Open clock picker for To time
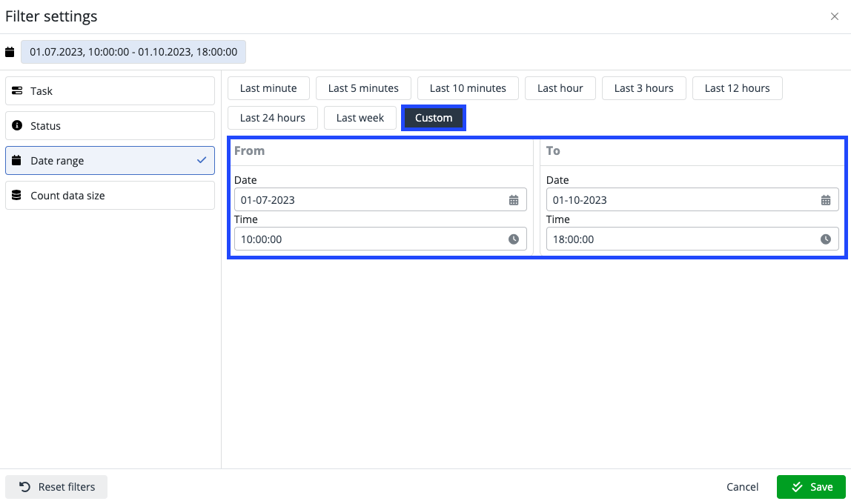 pos(826,239)
